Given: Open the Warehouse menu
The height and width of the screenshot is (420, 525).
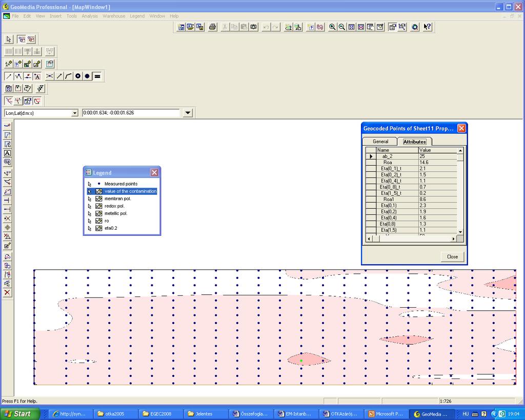Looking at the screenshot, I should [114, 16].
